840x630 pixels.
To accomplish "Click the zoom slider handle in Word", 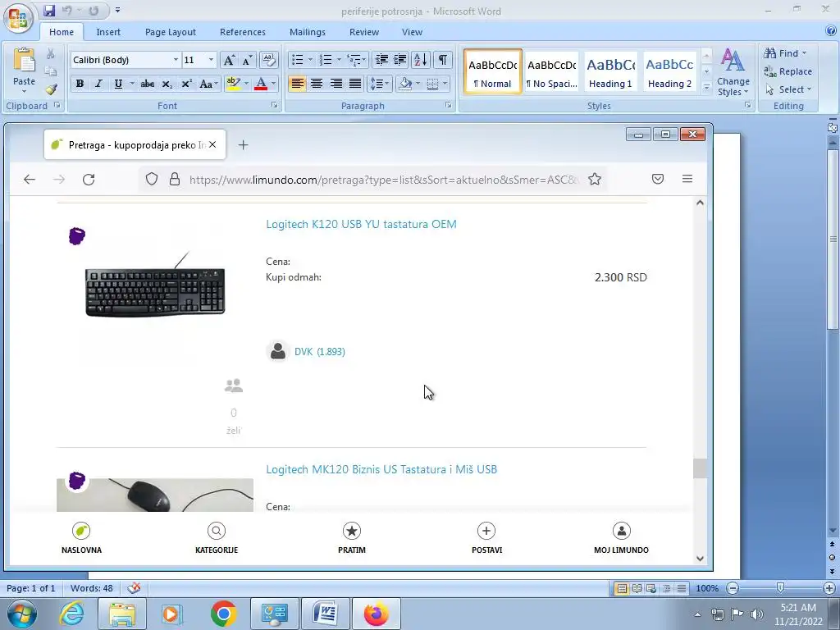I will pos(780,588).
